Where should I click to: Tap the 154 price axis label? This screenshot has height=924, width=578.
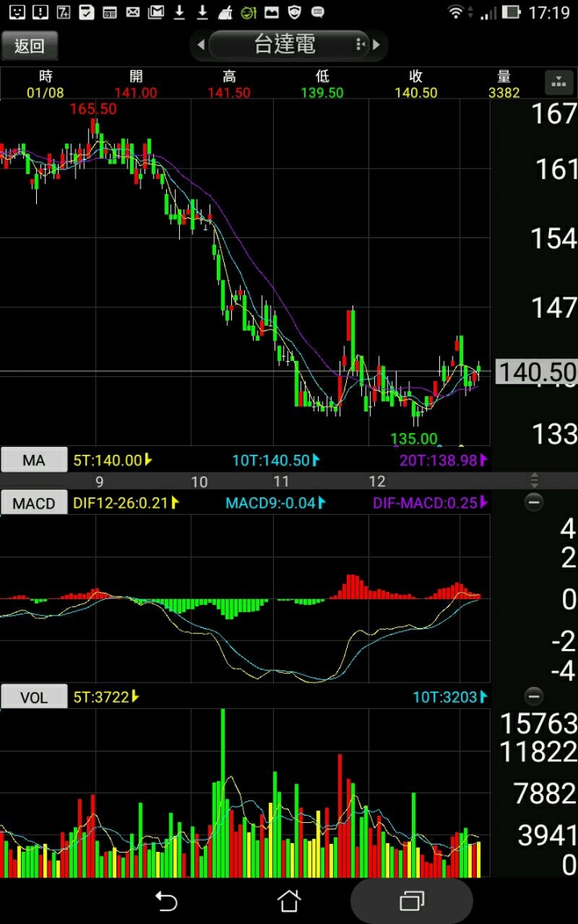click(x=554, y=238)
